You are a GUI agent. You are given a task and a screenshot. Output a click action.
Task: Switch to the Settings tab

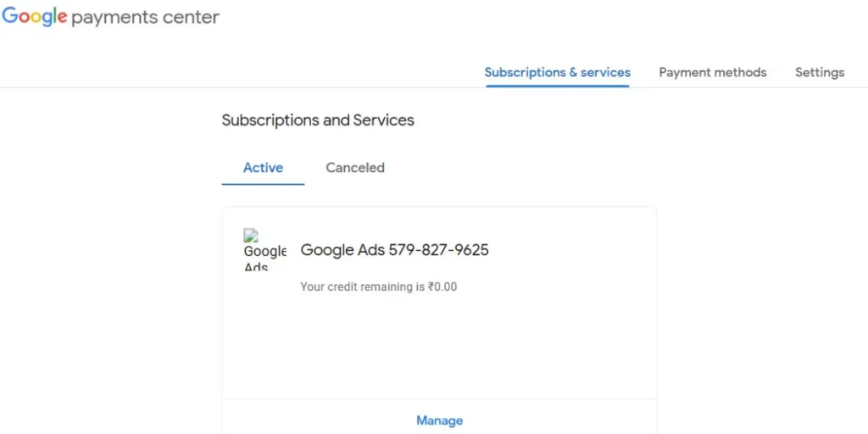819,72
